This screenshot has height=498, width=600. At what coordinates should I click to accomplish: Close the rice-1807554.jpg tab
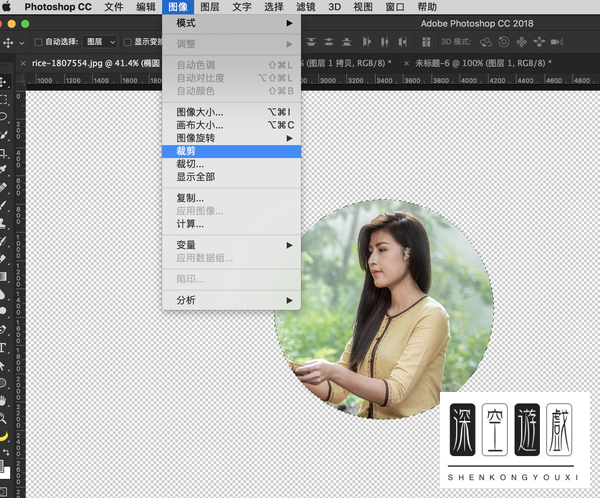pos(23,62)
